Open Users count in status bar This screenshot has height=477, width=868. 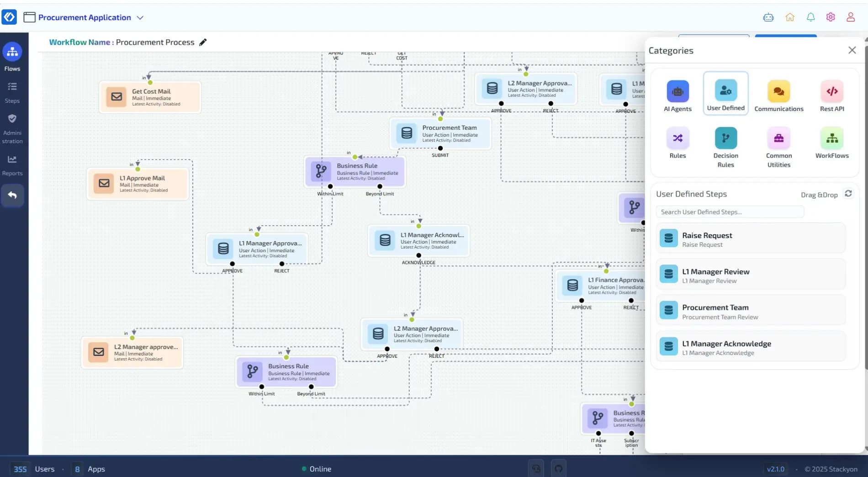[x=35, y=469]
